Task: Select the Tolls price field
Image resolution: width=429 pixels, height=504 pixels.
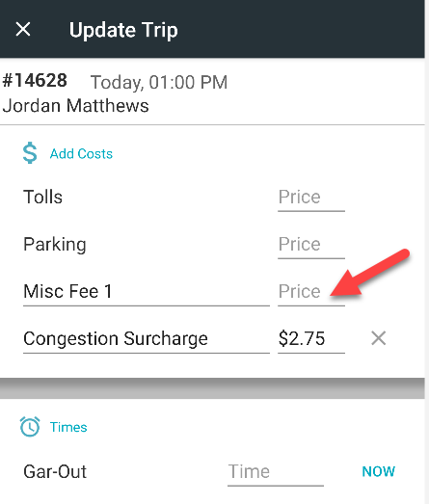Action: [x=311, y=198]
